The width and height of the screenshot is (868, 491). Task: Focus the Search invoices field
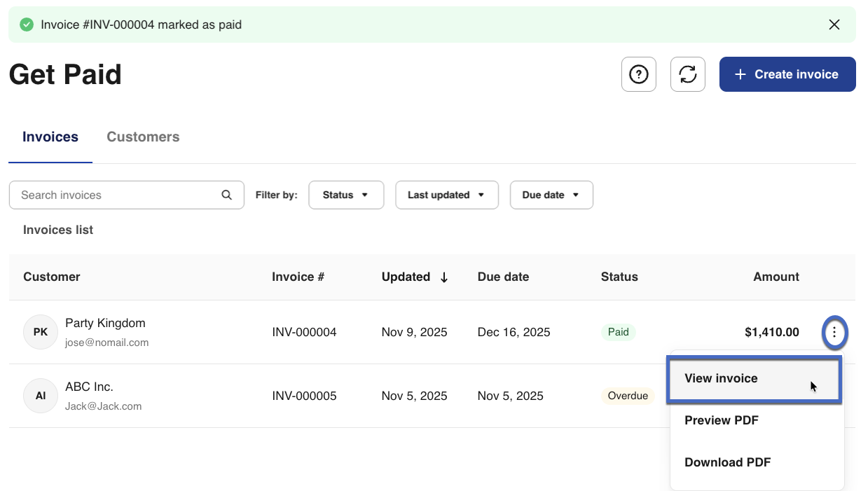pos(116,195)
